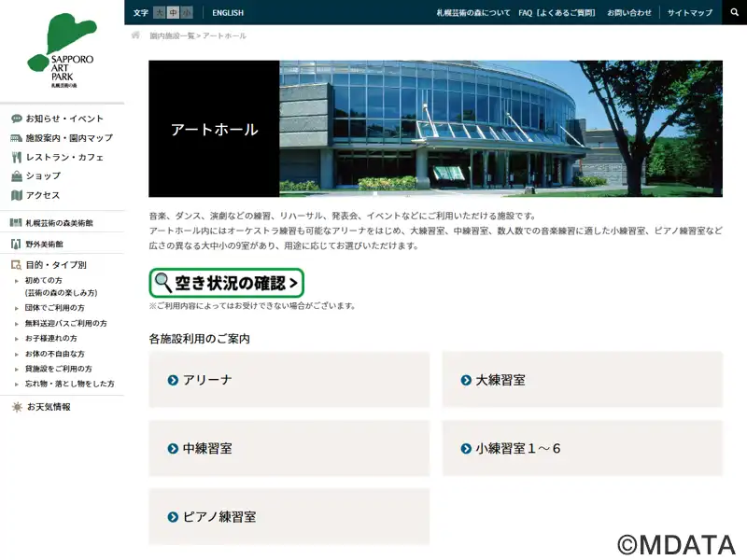Go to 園内施設一覧 in the breadcrumb
The width and height of the screenshot is (747, 560).
coord(172,35)
